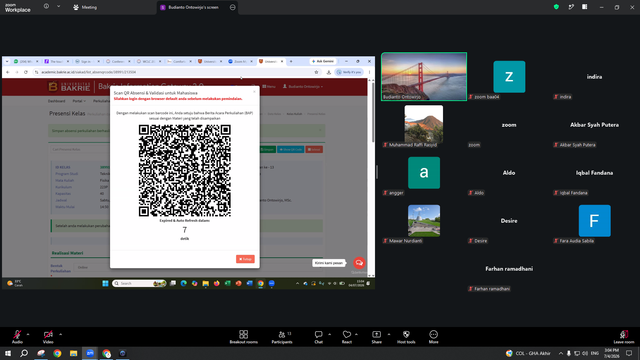This screenshot has height=360, width=640.
Task: Go back in the shared browser
Action: 7,72
